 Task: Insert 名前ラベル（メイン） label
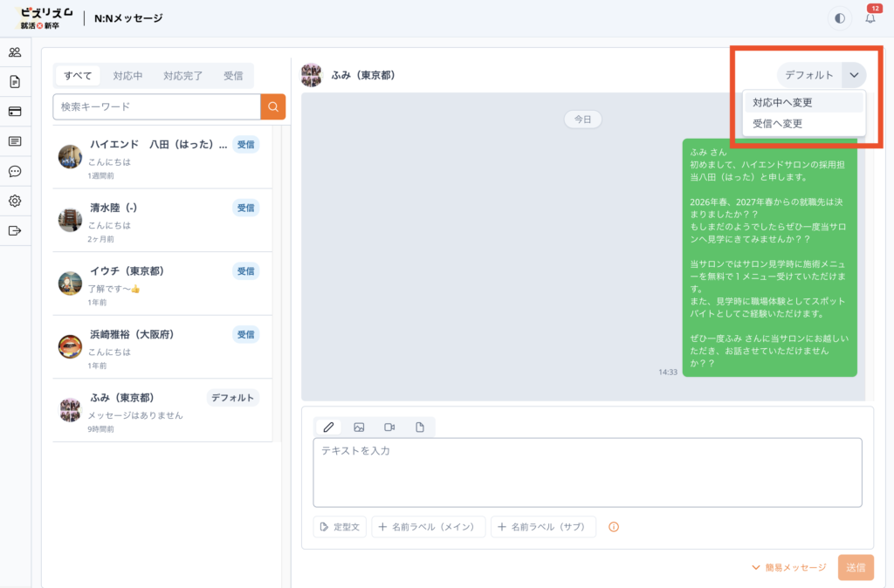pos(428,527)
